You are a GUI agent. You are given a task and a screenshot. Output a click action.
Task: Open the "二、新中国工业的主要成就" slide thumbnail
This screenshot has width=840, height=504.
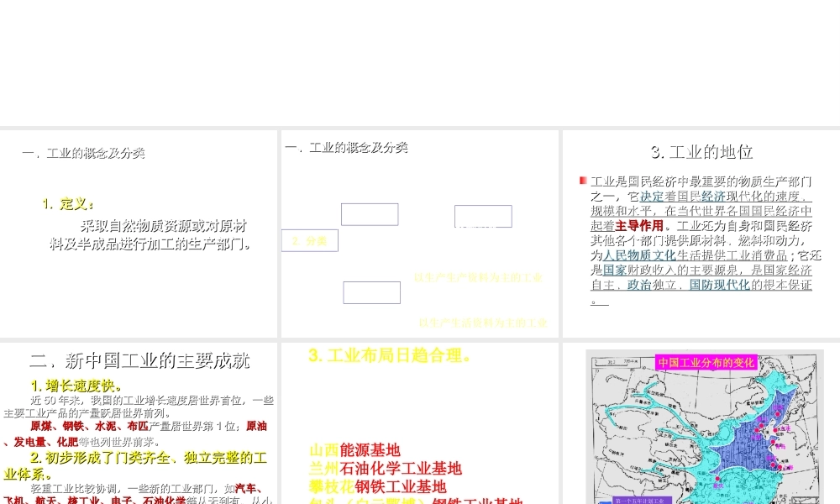click(139, 423)
